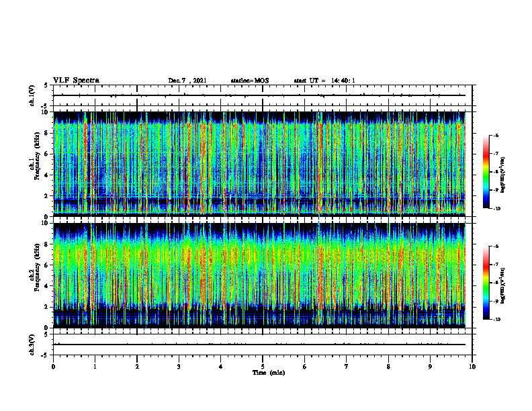This screenshot has height=411, width=532.
Task: Click the "-10" label on ch.1 colorbar
Action: click(x=497, y=209)
